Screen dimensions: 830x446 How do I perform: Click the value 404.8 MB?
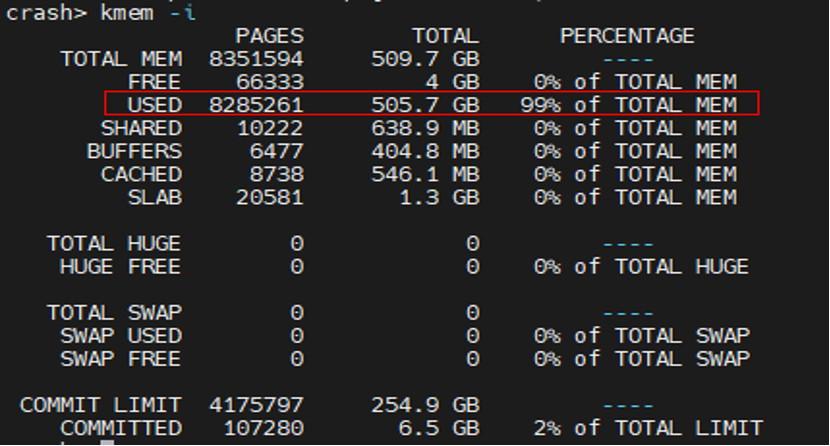(x=425, y=151)
